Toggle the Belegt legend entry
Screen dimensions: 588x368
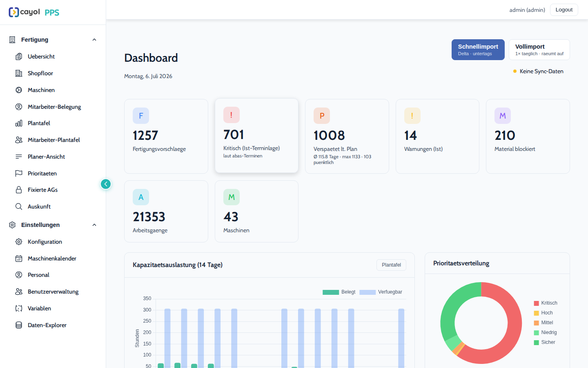(x=339, y=292)
